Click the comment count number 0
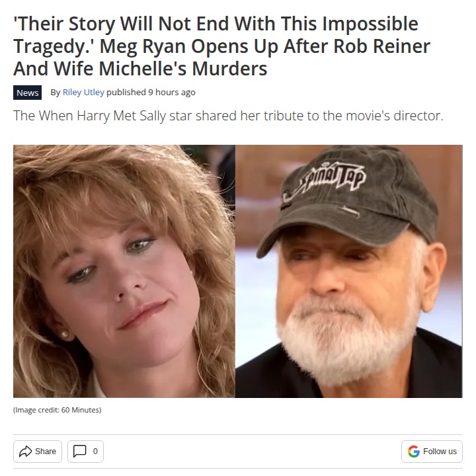The height and width of the screenshot is (476, 476). (95, 452)
